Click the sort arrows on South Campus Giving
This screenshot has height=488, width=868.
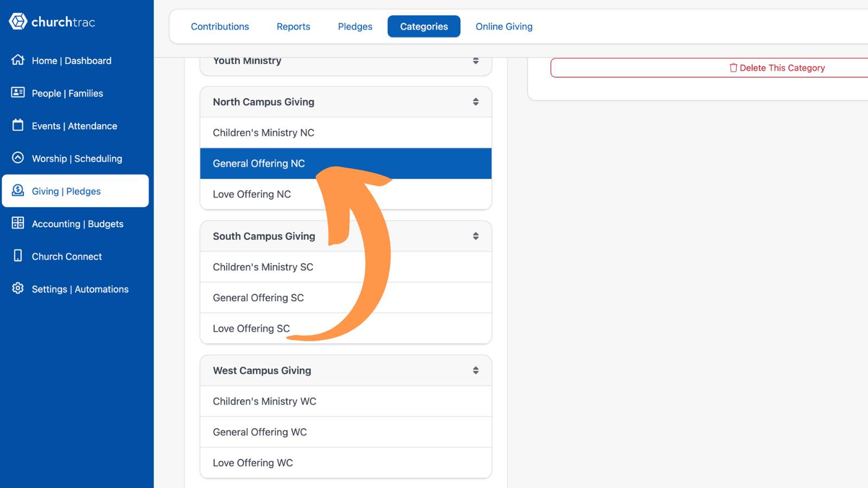click(x=476, y=236)
